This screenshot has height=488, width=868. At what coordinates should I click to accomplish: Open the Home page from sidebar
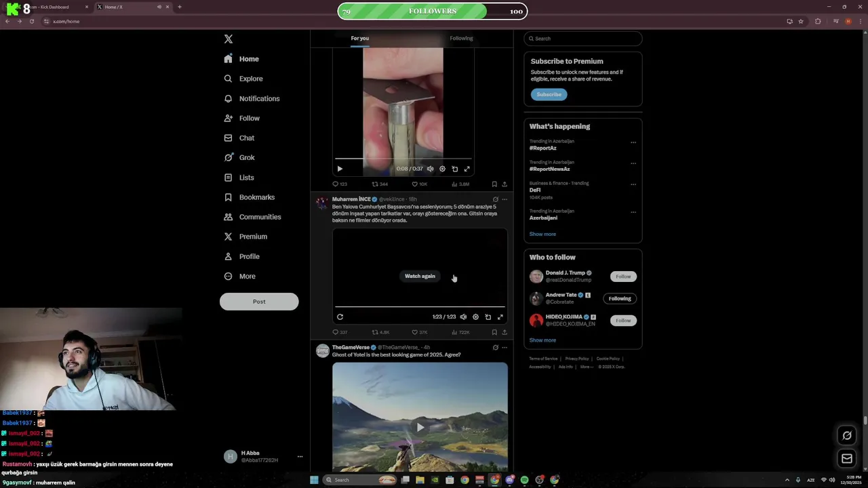click(242, 59)
